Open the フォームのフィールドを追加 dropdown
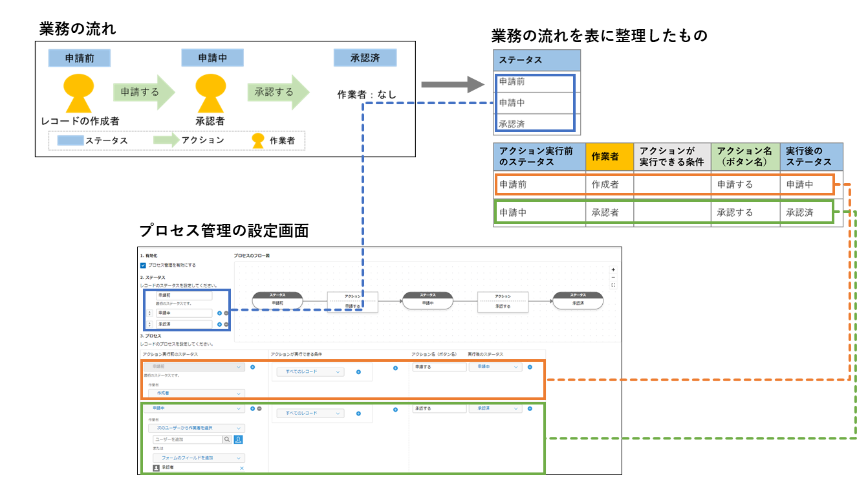The image size is (868, 499). click(x=199, y=458)
